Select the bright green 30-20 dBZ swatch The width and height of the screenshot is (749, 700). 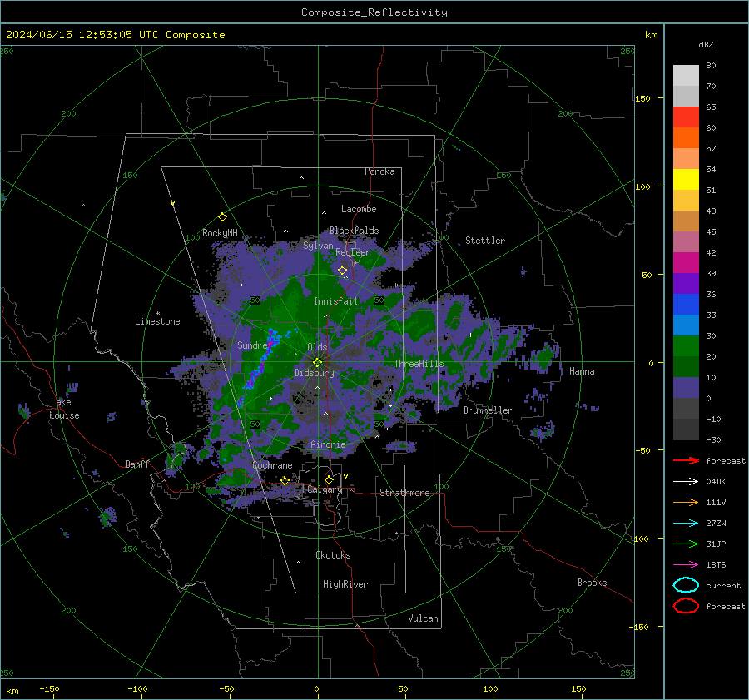pos(686,346)
